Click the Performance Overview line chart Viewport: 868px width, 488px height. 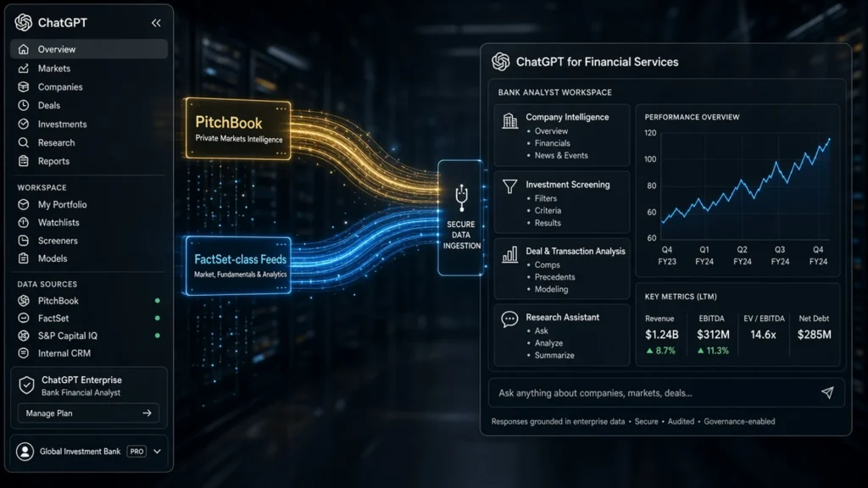pyautogui.click(x=746, y=186)
